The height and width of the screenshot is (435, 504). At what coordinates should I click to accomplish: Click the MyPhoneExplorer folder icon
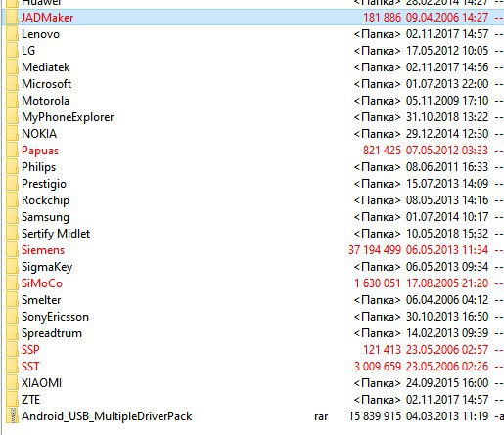pyautogui.click(x=12, y=117)
